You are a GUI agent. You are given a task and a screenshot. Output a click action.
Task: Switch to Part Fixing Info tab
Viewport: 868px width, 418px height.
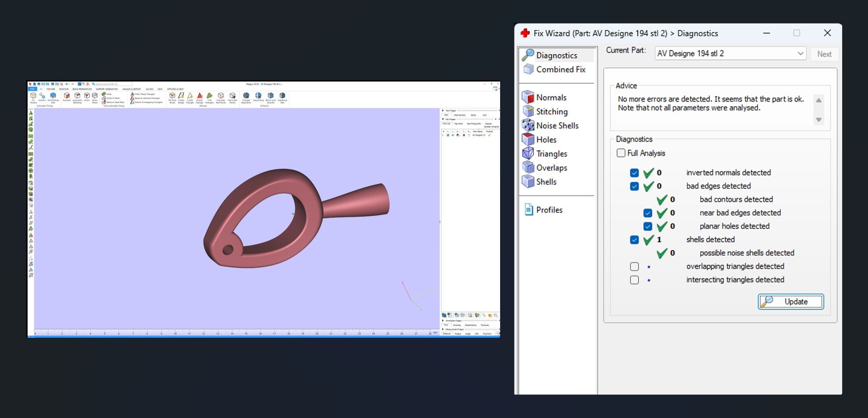474,124
